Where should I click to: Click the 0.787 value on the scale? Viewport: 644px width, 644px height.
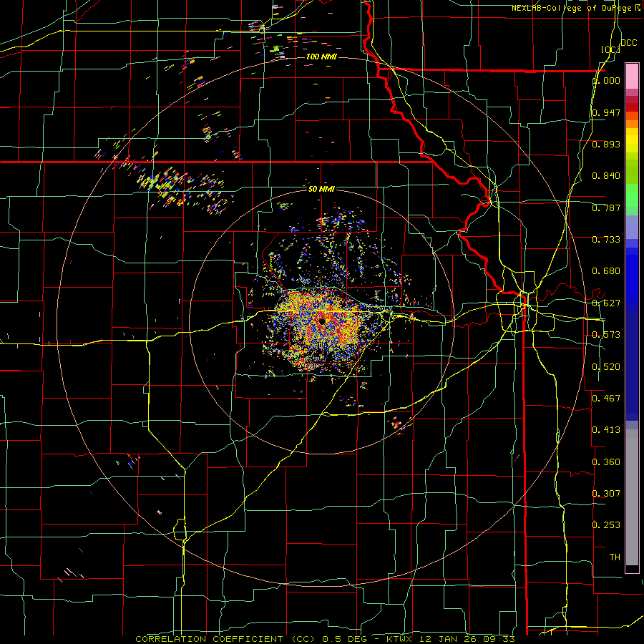pyautogui.click(x=606, y=208)
